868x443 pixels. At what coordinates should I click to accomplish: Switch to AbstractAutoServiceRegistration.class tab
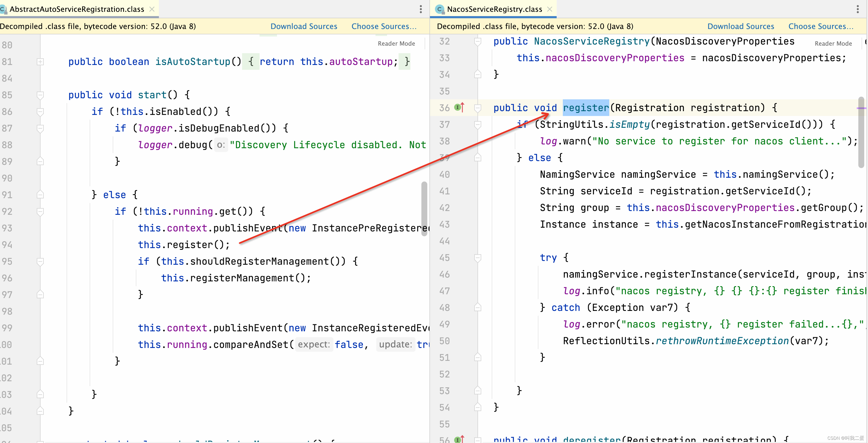[x=77, y=9]
